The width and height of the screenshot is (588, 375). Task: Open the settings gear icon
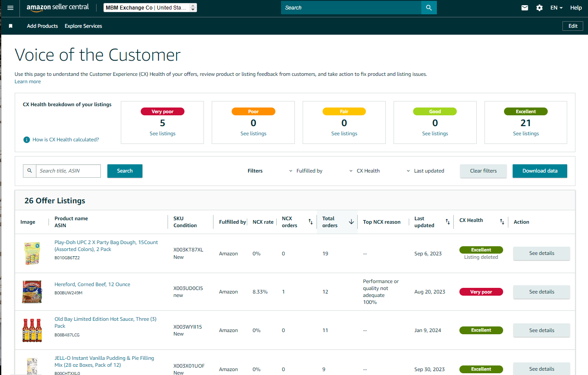pyautogui.click(x=540, y=8)
